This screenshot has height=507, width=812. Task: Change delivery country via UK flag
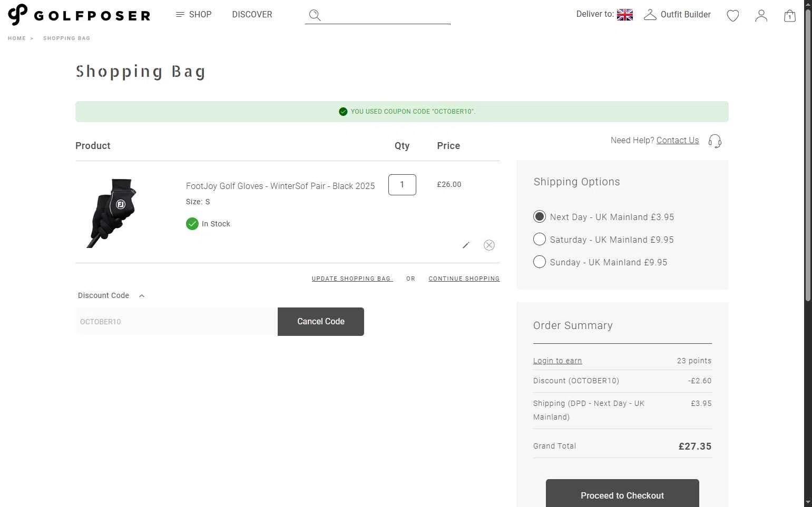[x=625, y=15]
